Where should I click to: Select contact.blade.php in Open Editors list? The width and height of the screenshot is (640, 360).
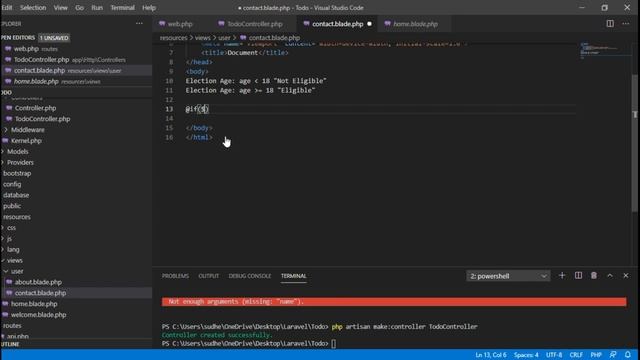coord(76,71)
